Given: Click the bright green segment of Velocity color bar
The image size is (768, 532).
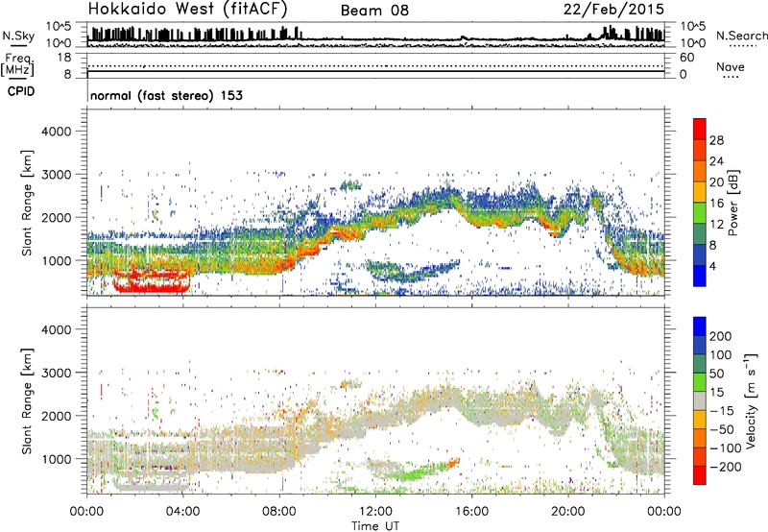Looking at the screenshot, I should tap(700, 382).
